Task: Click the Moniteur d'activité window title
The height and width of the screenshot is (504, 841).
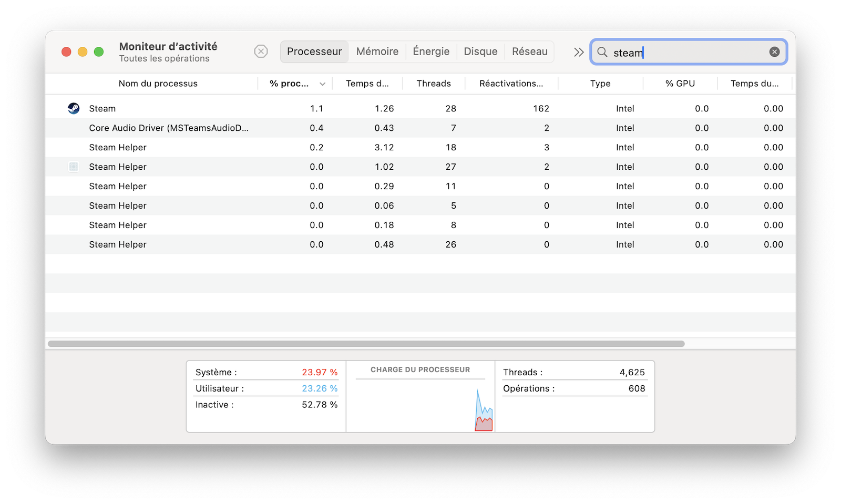Action: point(168,46)
